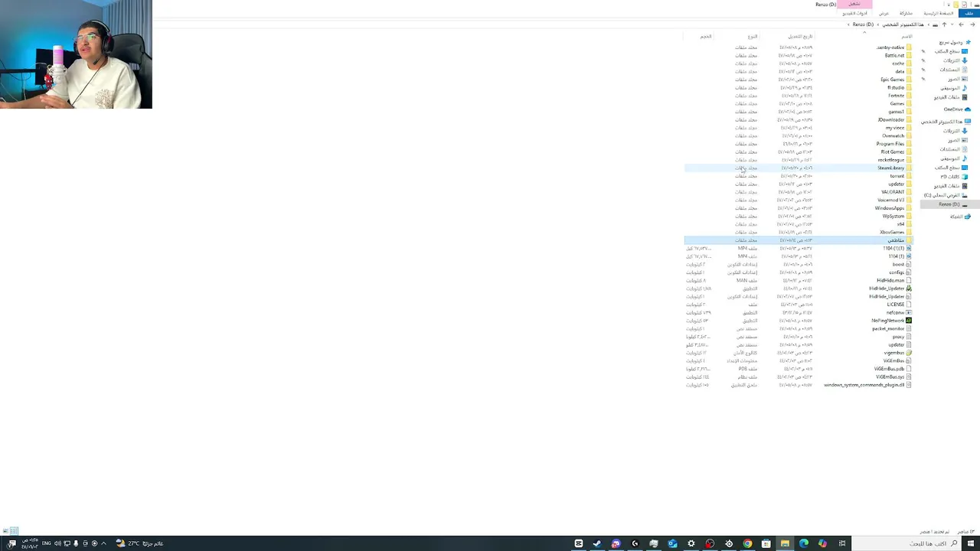This screenshot has width=980, height=551.
Task: Select the Overwatch folder
Action: 893,135
